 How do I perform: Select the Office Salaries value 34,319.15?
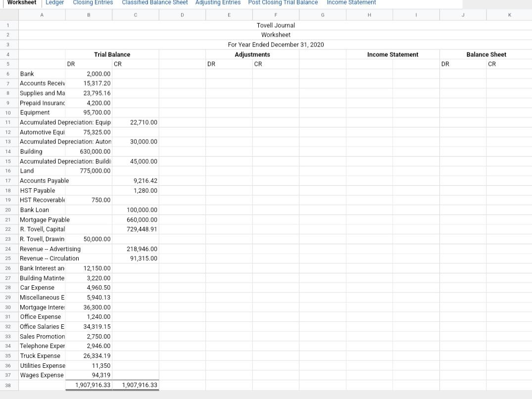(x=89, y=327)
